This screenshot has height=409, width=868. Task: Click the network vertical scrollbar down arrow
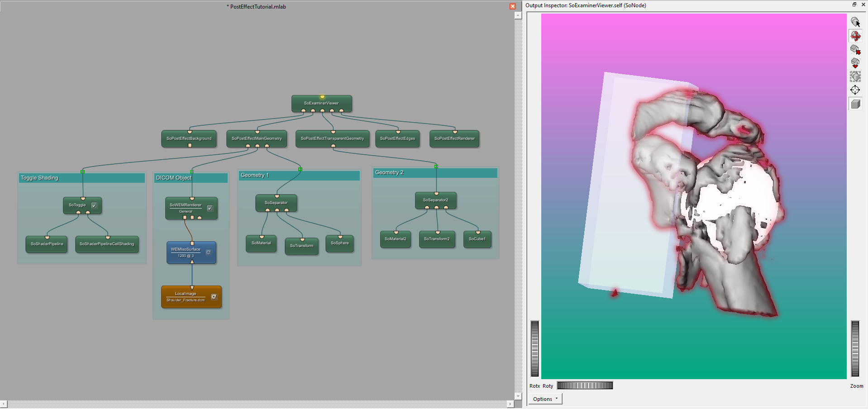click(518, 396)
